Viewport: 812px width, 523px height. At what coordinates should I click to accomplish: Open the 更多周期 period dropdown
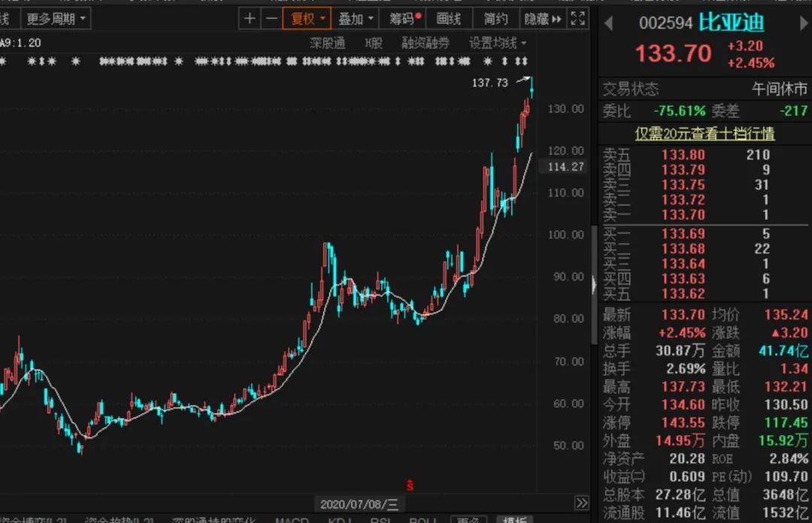click(x=56, y=19)
